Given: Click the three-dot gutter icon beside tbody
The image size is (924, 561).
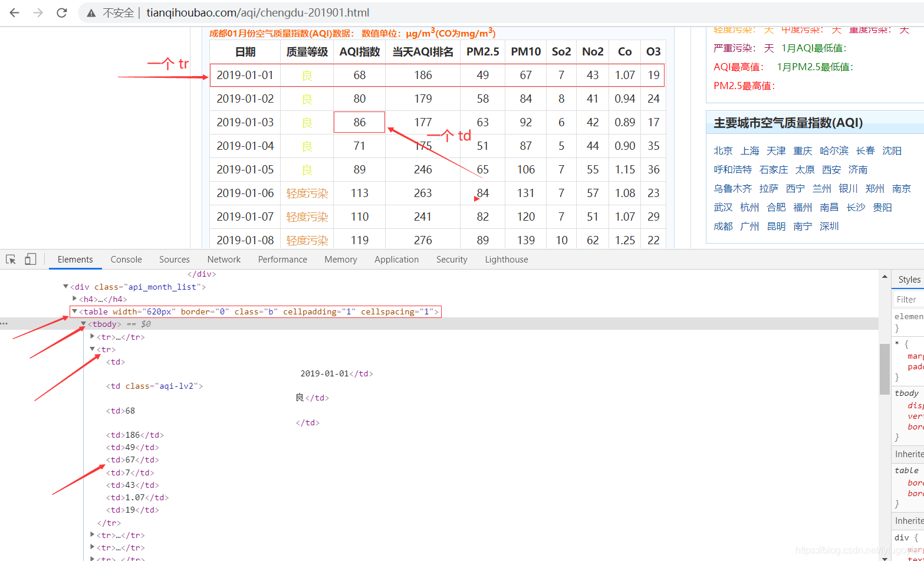Looking at the screenshot, I should 4,324.
